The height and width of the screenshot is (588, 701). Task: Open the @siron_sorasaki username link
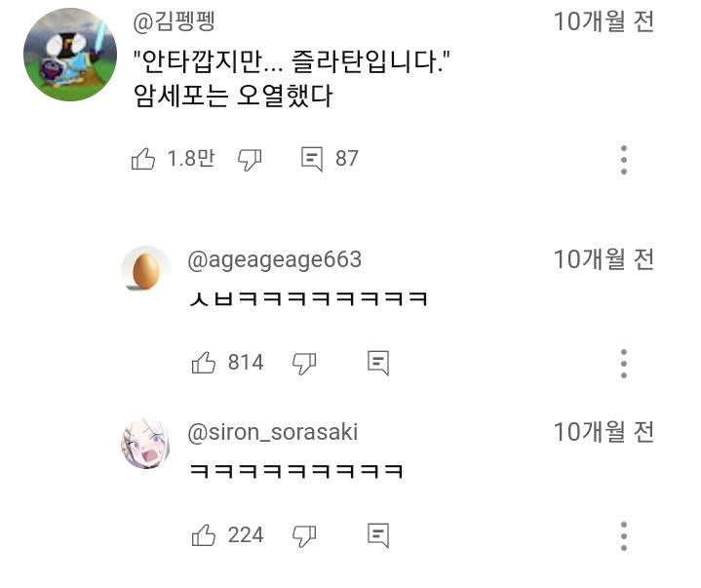(x=272, y=432)
